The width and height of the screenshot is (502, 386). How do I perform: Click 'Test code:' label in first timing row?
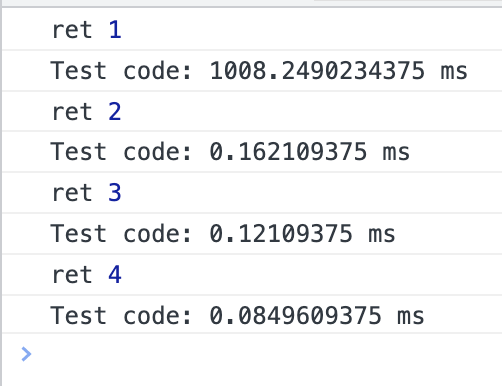[x=121, y=70]
